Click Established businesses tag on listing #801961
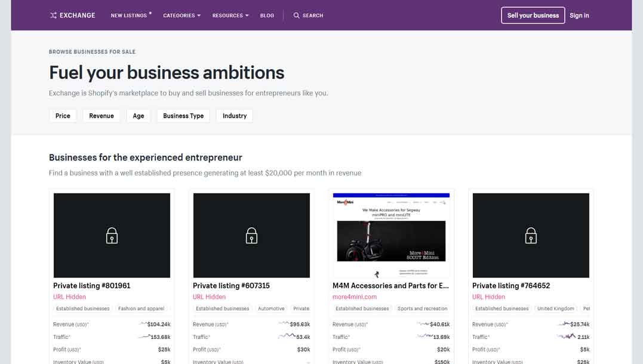Image resolution: width=643 pixels, height=364 pixels. point(83,309)
